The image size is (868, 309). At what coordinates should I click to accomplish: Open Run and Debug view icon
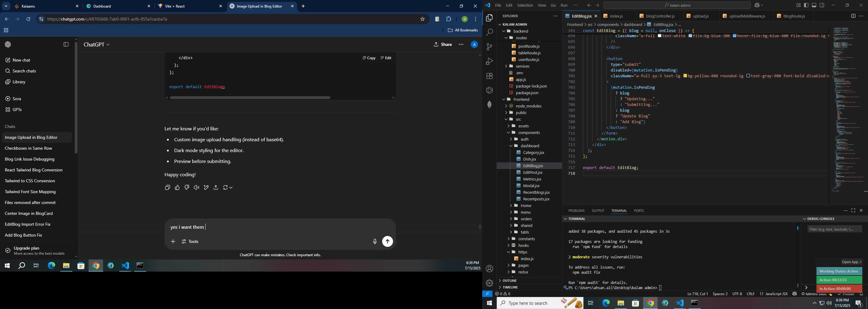pos(489,61)
